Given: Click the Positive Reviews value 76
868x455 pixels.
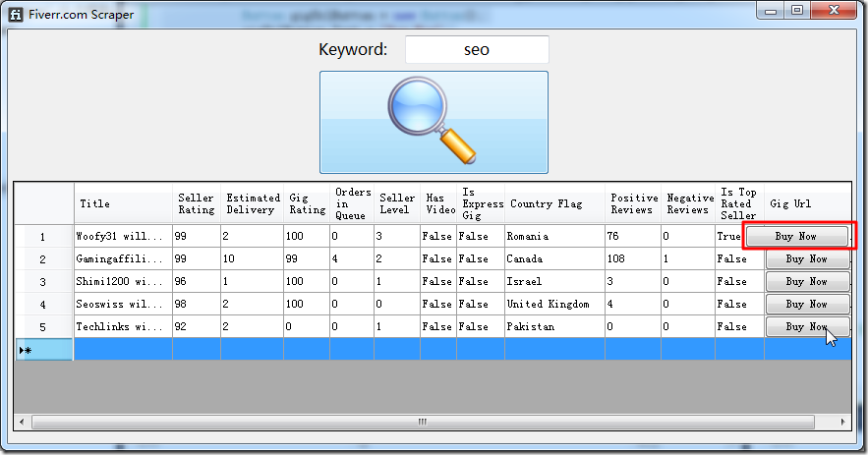Looking at the screenshot, I should (x=633, y=237).
